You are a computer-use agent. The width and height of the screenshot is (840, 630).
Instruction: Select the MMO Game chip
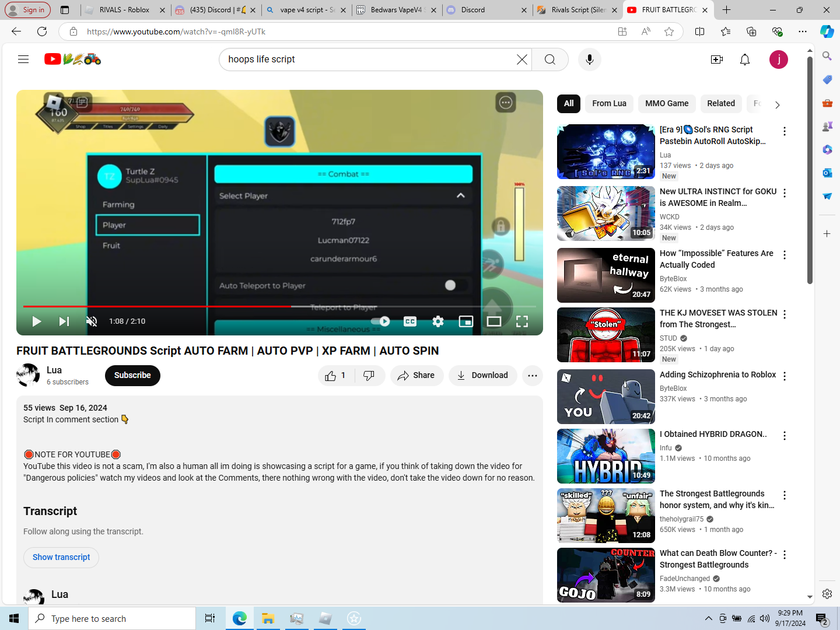(x=667, y=104)
